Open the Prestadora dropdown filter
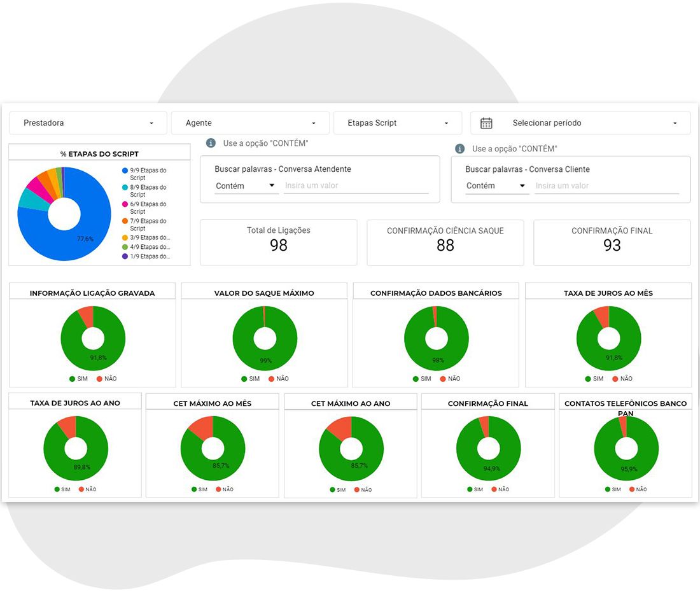The height and width of the screenshot is (595, 700). tap(88, 123)
